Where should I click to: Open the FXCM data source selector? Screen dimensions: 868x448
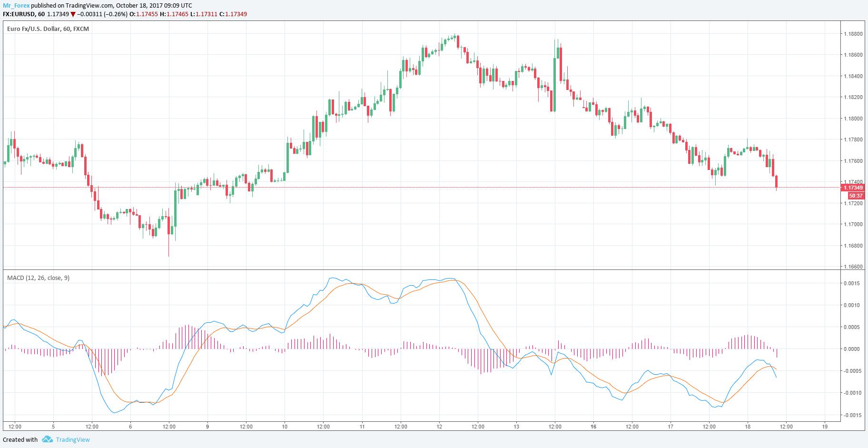click(82, 29)
